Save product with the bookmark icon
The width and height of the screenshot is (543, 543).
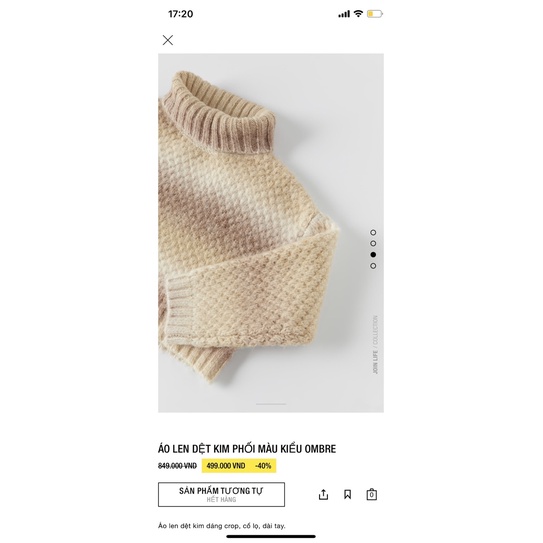pos(347,494)
